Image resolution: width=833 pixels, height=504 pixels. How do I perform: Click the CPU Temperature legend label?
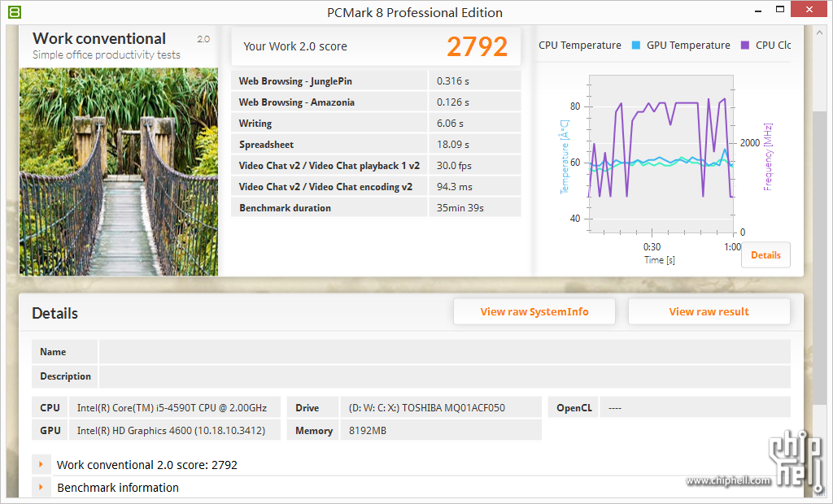(x=579, y=46)
